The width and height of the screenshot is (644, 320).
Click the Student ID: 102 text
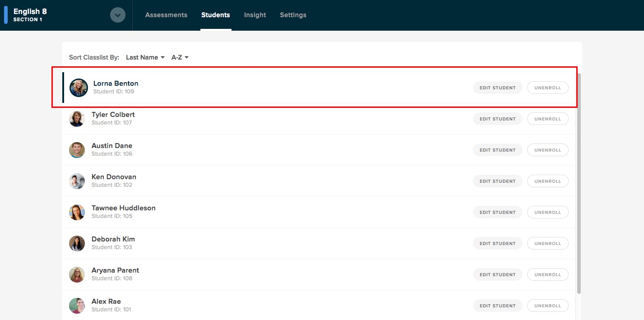tap(112, 185)
